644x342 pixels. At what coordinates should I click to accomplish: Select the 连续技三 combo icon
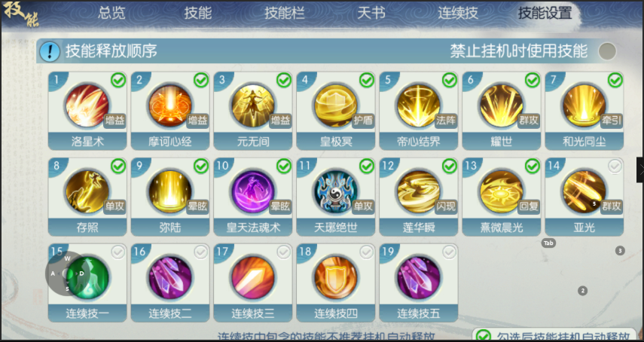click(253, 277)
